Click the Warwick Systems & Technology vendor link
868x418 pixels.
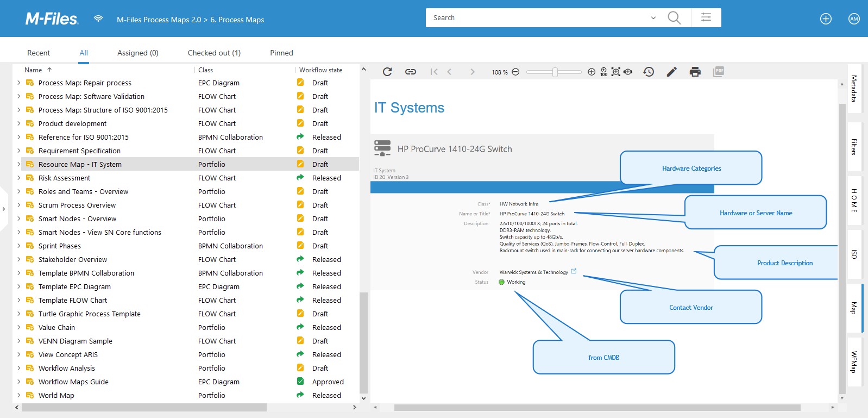(x=533, y=272)
